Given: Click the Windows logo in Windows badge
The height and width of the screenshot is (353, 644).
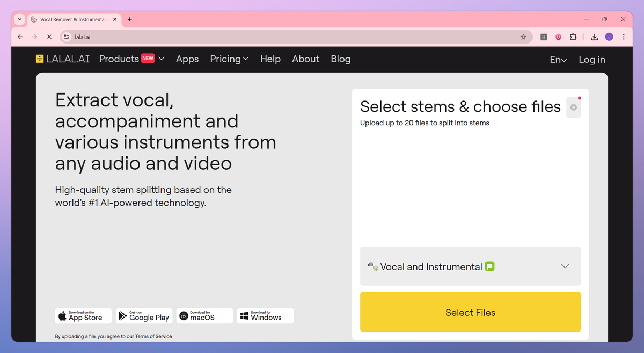Looking at the screenshot, I should coord(245,316).
